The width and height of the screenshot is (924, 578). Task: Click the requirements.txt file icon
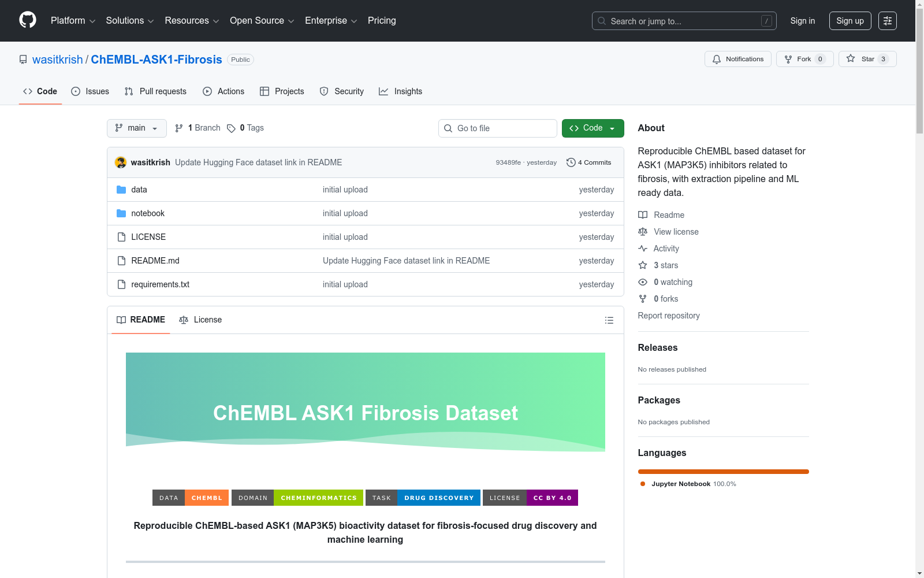coord(121,284)
